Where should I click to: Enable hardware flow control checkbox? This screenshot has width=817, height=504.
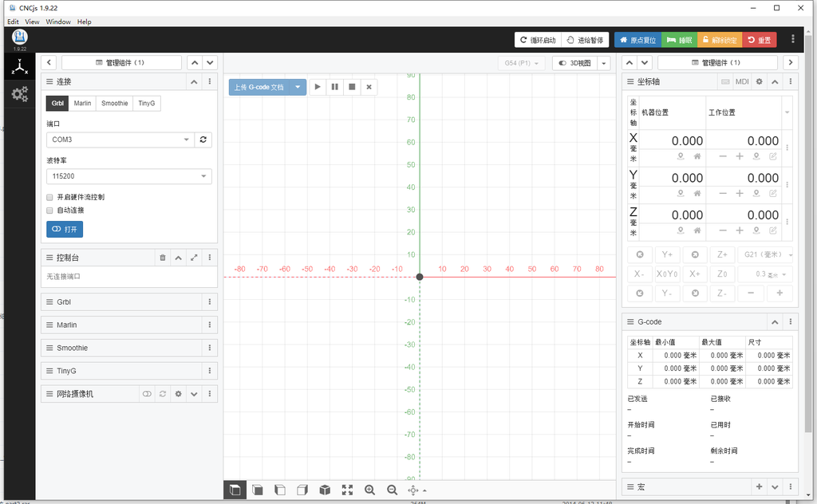[x=49, y=197]
